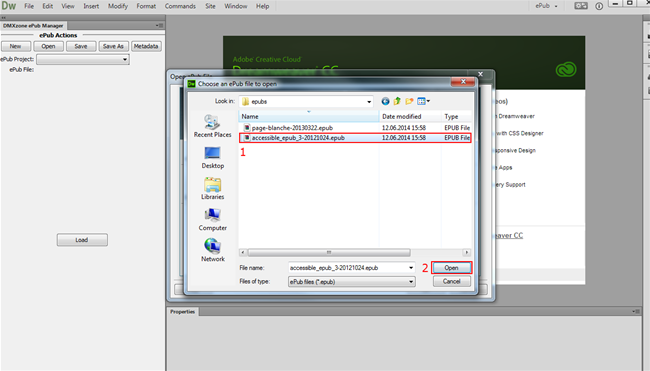This screenshot has width=650, height=371.
Task: Open the Files of type dropdown
Action: coord(352,281)
